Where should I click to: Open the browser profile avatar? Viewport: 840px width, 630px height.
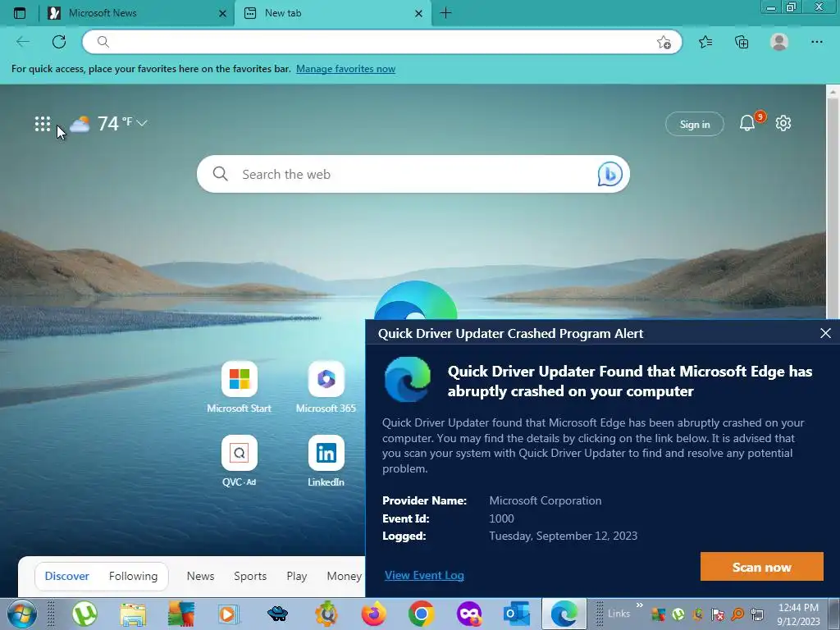(x=779, y=42)
